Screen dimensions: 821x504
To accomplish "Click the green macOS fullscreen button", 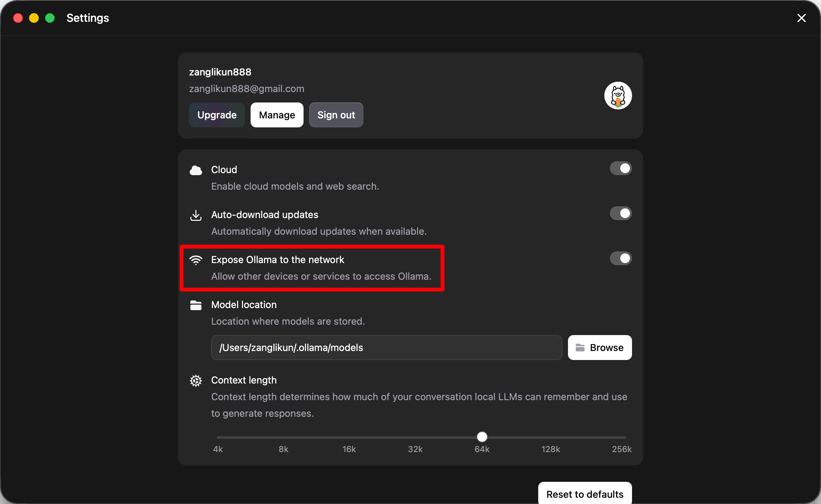I will pyautogui.click(x=50, y=18).
